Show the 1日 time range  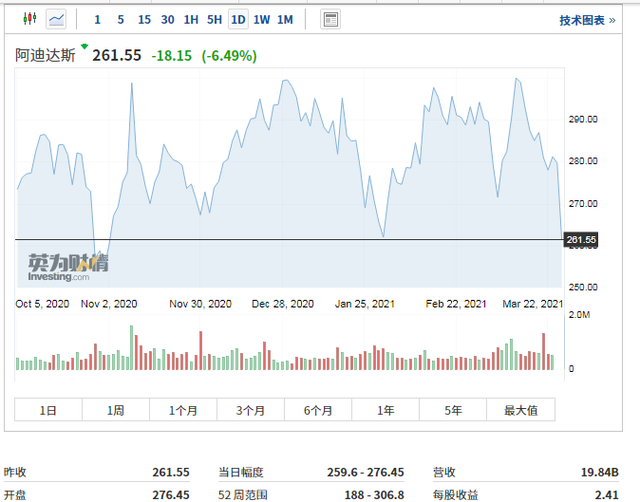[x=48, y=410]
